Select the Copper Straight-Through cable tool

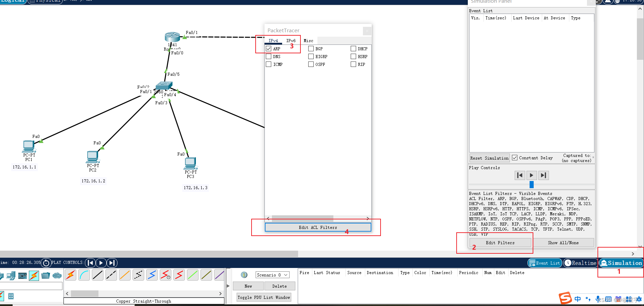pyautogui.click(x=98, y=275)
